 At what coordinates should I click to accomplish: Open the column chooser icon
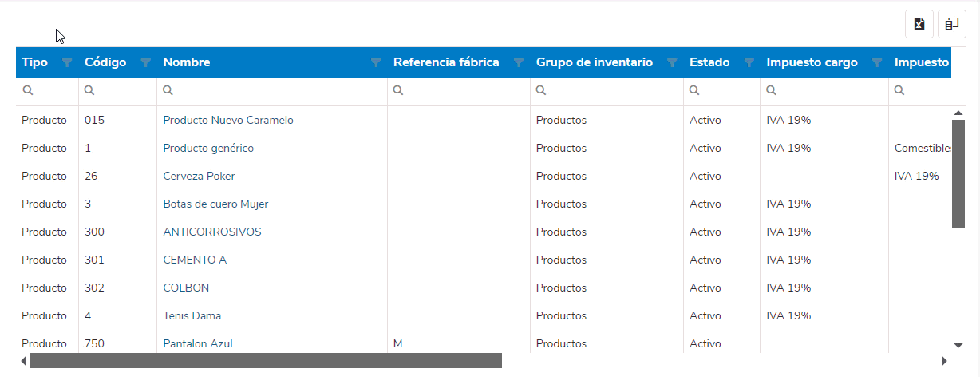pos(952,24)
